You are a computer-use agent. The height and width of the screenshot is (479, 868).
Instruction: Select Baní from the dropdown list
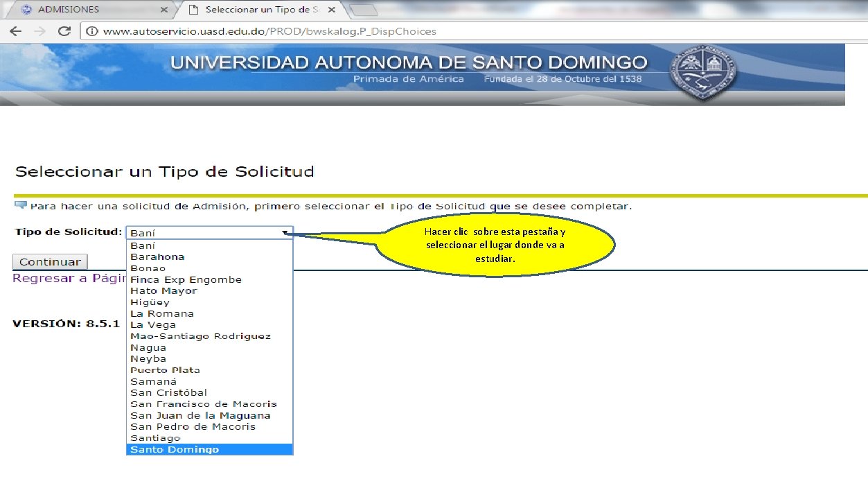pos(210,245)
